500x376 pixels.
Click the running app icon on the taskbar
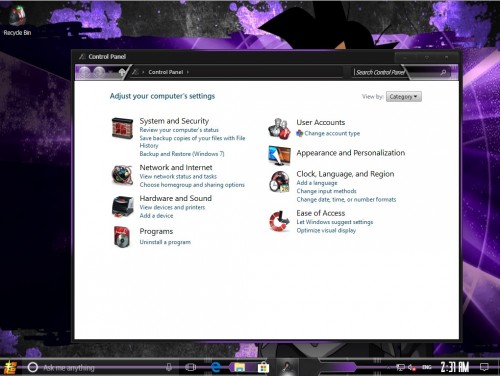tap(286, 367)
